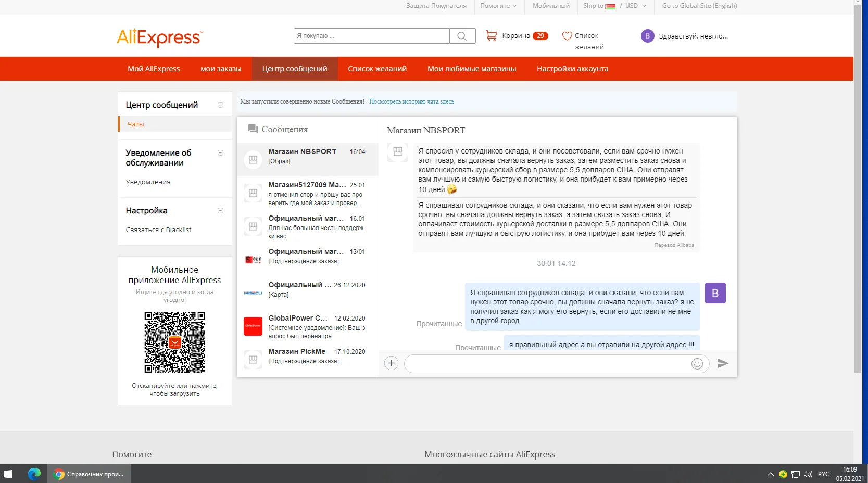Viewport: 868px width, 483px height.
Task: Click the volume icon in system tray
Action: click(x=808, y=474)
